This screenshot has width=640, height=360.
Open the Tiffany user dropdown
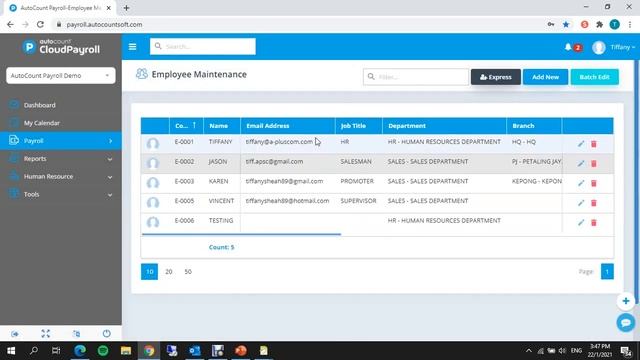coord(622,47)
